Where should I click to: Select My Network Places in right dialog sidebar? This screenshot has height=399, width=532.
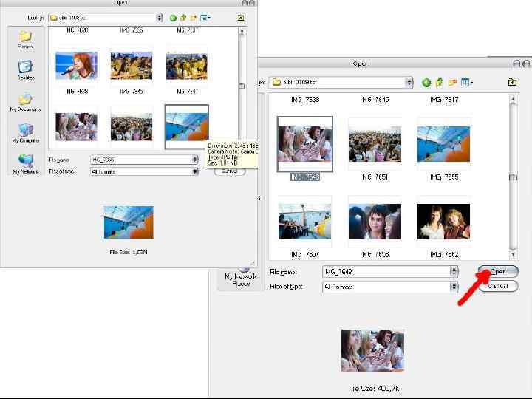point(241,277)
